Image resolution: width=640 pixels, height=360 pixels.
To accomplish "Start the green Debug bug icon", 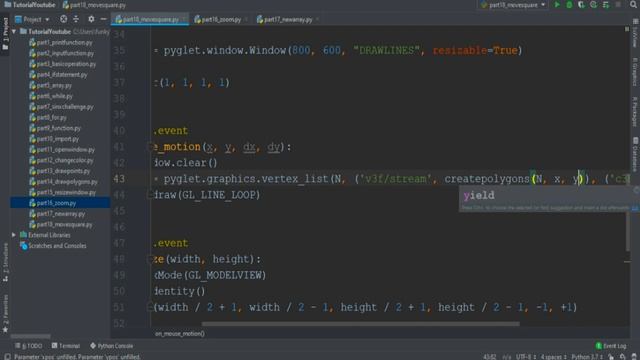I will (x=569, y=5).
